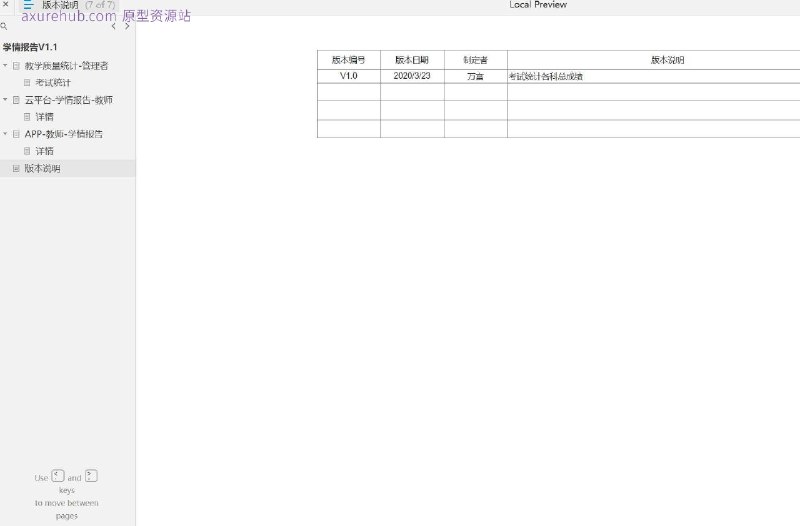Screen dimensions: 800x526
Task: Open the page search magnifier icon
Action: point(4,26)
